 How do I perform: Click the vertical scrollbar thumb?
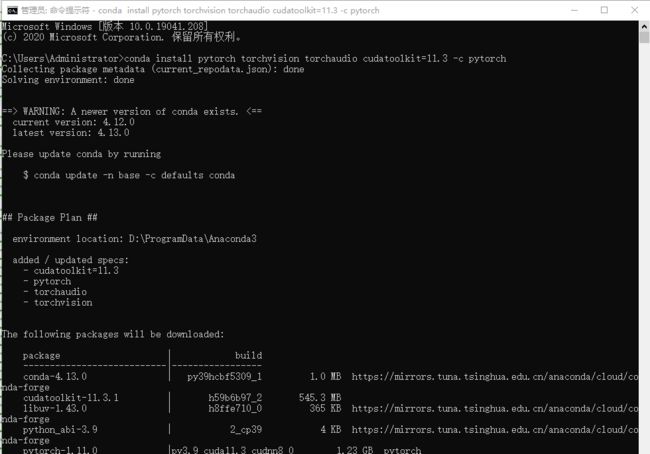coord(644,38)
